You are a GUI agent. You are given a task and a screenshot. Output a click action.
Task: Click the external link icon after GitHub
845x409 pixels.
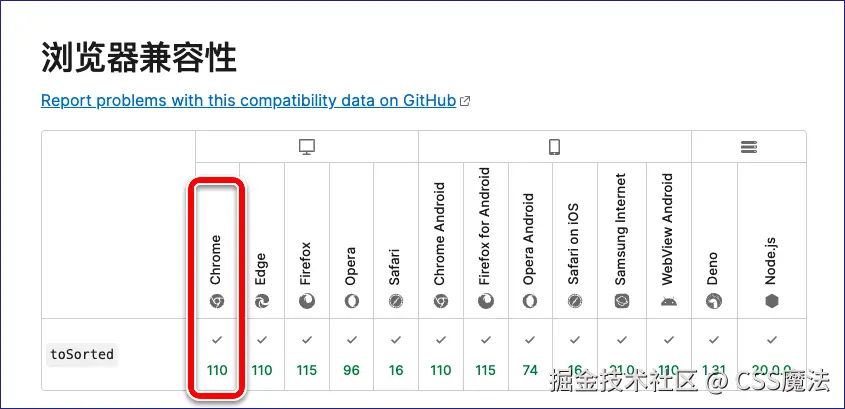[x=465, y=102]
